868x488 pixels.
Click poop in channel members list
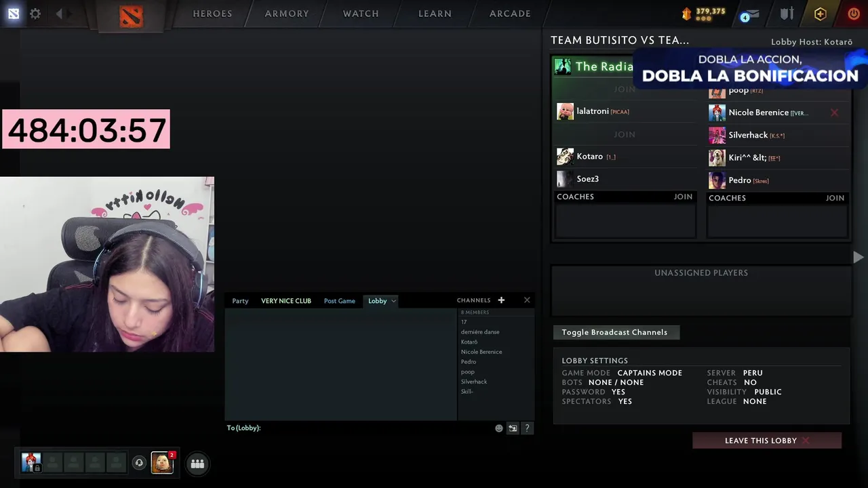pos(468,372)
